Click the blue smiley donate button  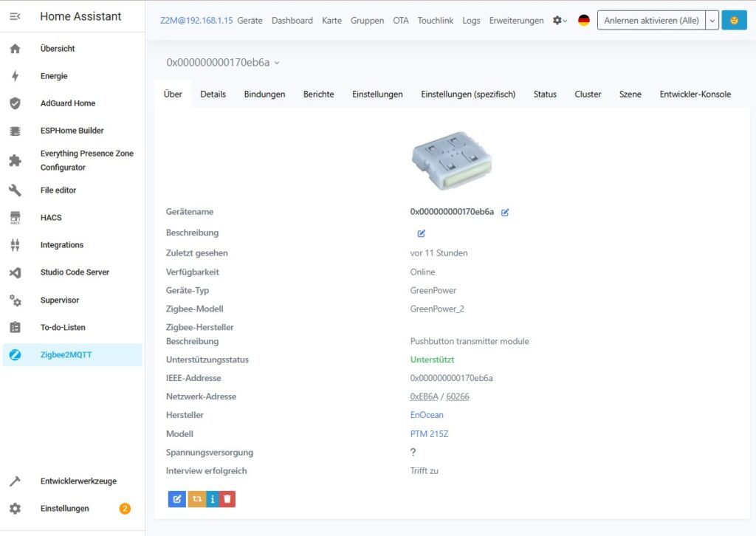(734, 20)
